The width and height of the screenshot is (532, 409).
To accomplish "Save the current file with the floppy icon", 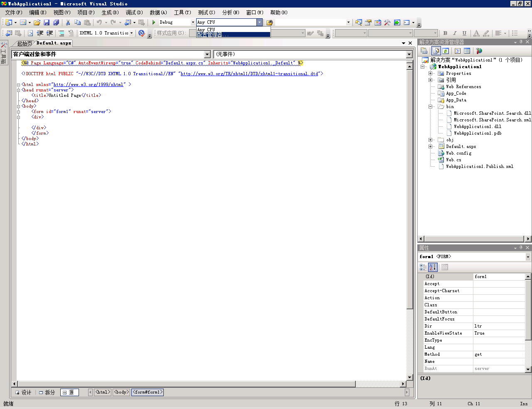I will pos(47,22).
